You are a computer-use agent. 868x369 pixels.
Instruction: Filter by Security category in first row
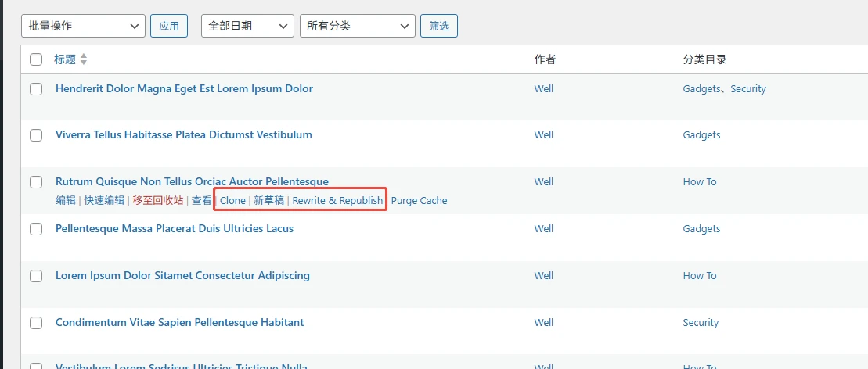pyautogui.click(x=747, y=89)
